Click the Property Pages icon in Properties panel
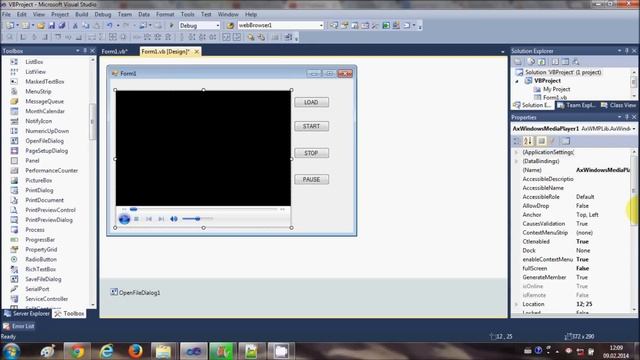 tap(565, 141)
